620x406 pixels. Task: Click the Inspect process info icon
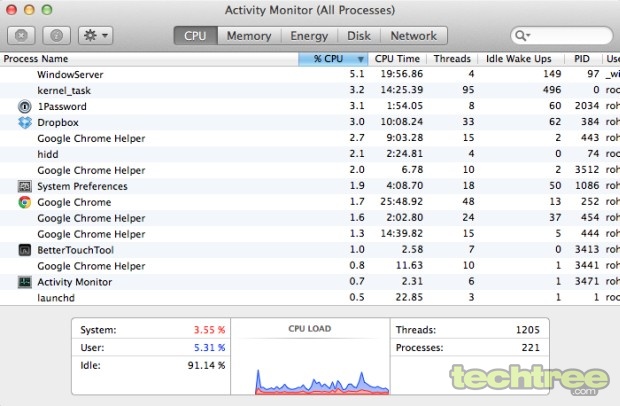(x=57, y=36)
